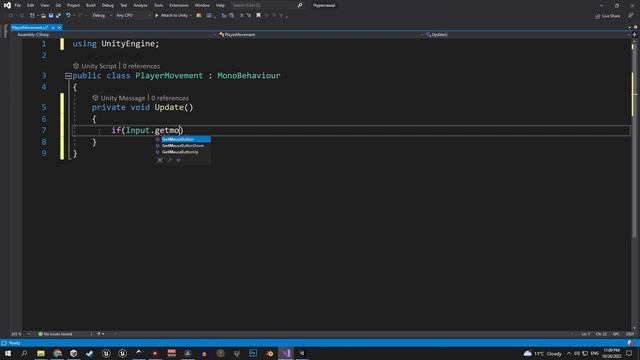The height and width of the screenshot is (360, 640).
Task: Open Photoshop from the taskbar
Action: tap(253, 353)
